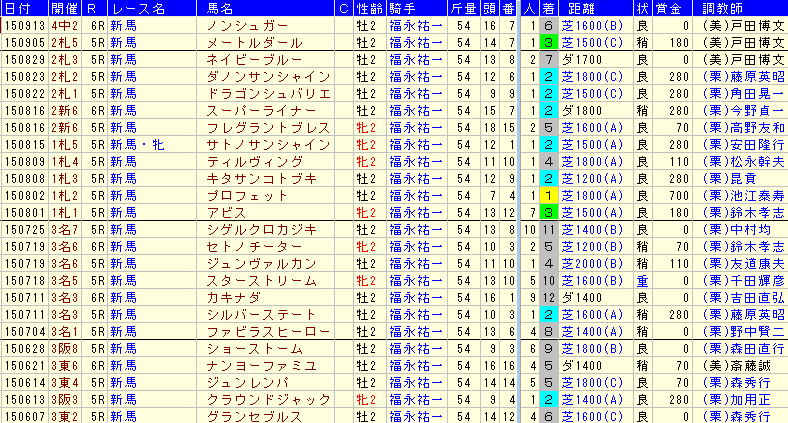Select horse name ファビラスヒーロー
788x423 pixels.
[268, 332]
